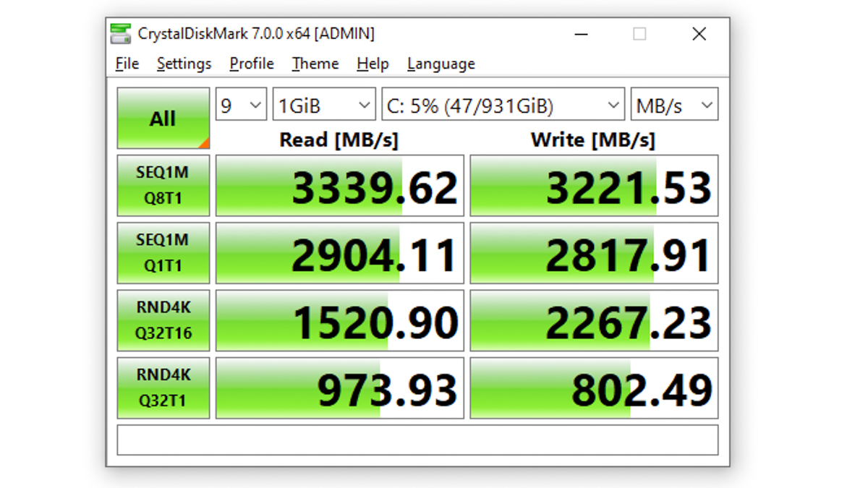Start the SEQ1M Q1T1 test
This screenshot has height=488, width=868.
163,253
